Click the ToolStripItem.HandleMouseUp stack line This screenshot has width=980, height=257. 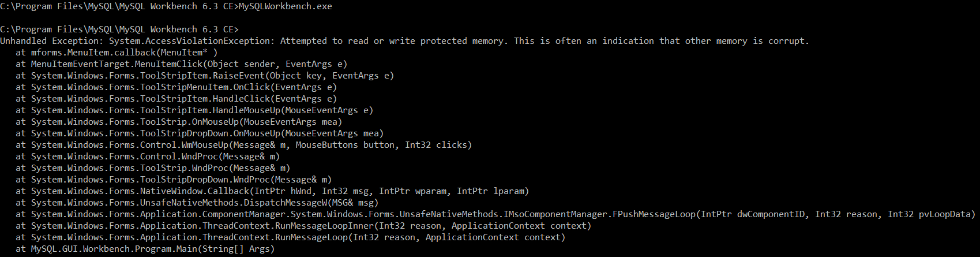194,110
